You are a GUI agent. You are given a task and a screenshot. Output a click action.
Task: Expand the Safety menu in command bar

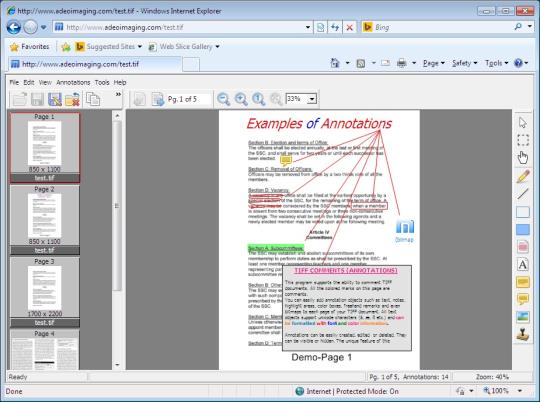465,63
